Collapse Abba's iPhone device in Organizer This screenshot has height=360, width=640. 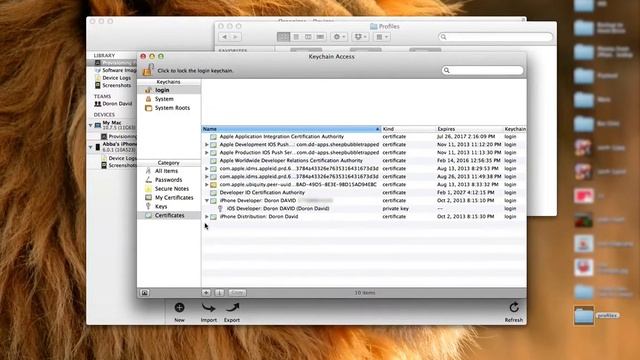coord(91,147)
